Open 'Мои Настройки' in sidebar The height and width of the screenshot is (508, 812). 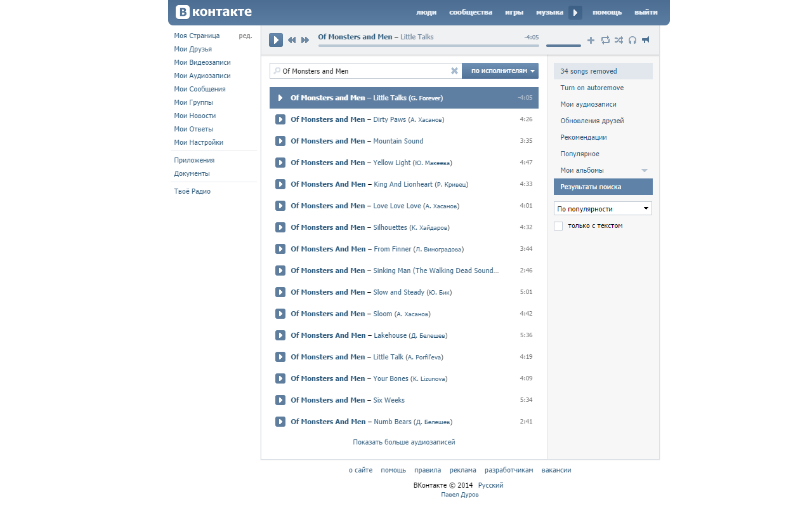click(x=199, y=142)
